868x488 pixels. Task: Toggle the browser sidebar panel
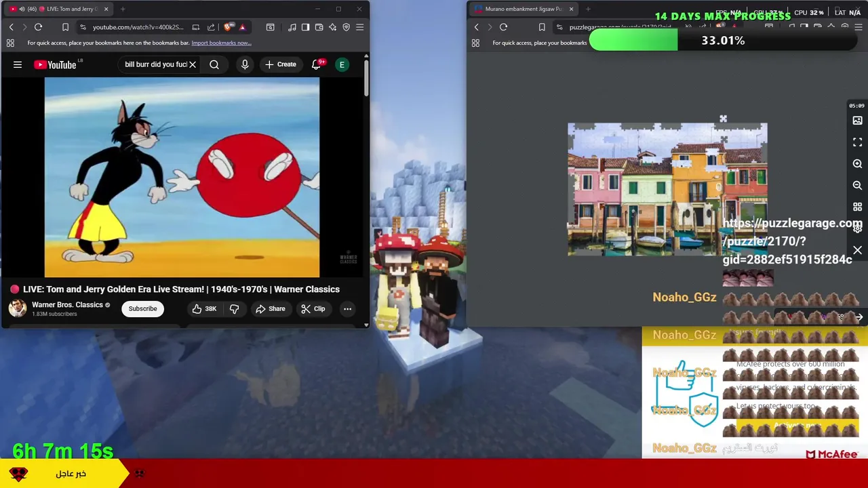point(305,27)
